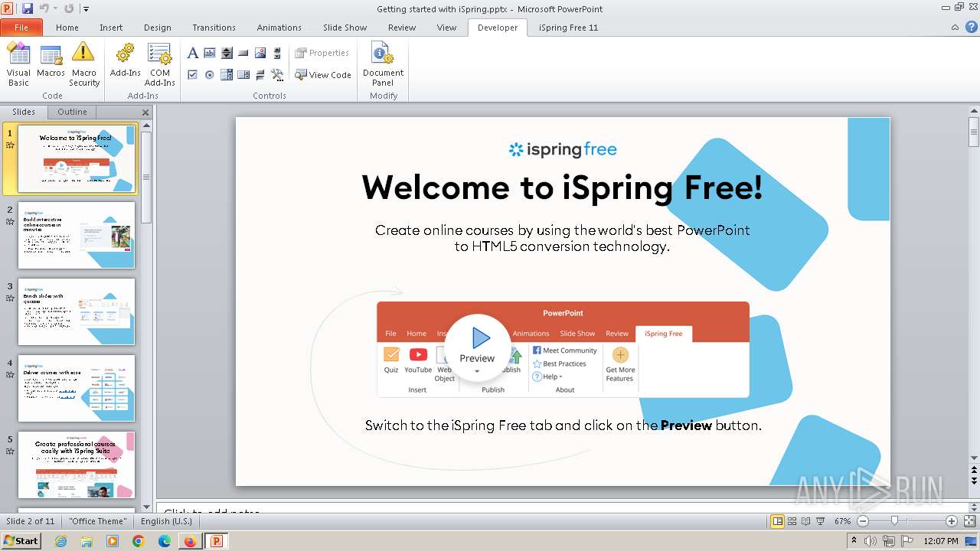980x551 pixels.
Task: Insert a Command Button control
Action: click(x=243, y=53)
